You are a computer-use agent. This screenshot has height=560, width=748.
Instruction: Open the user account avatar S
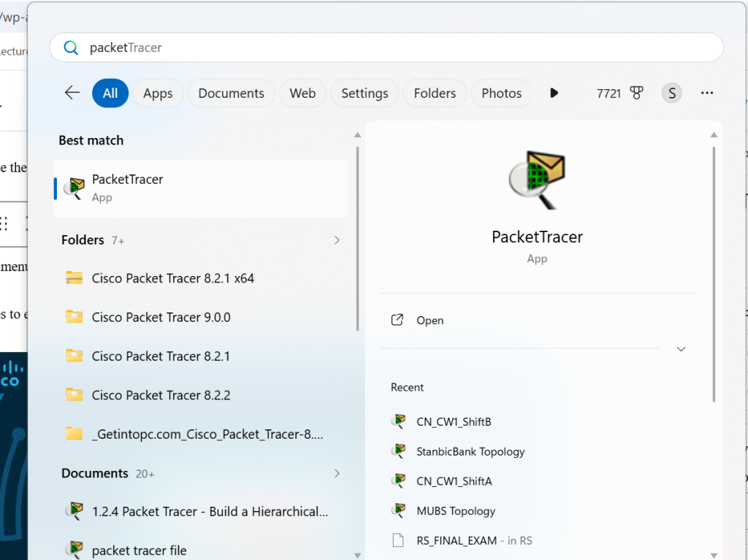[x=671, y=93]
